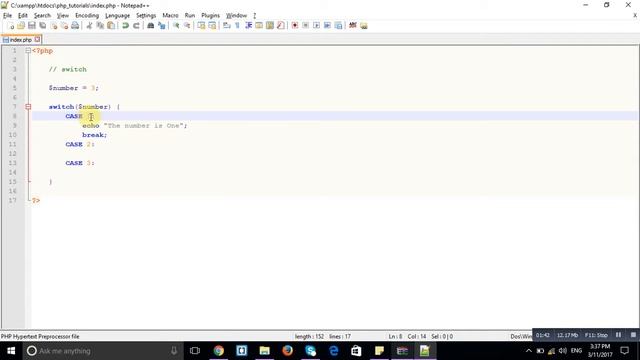This screenshot has height=360, width=640.
Task: Open the Macro menu
Action: (x=170, y=16)
